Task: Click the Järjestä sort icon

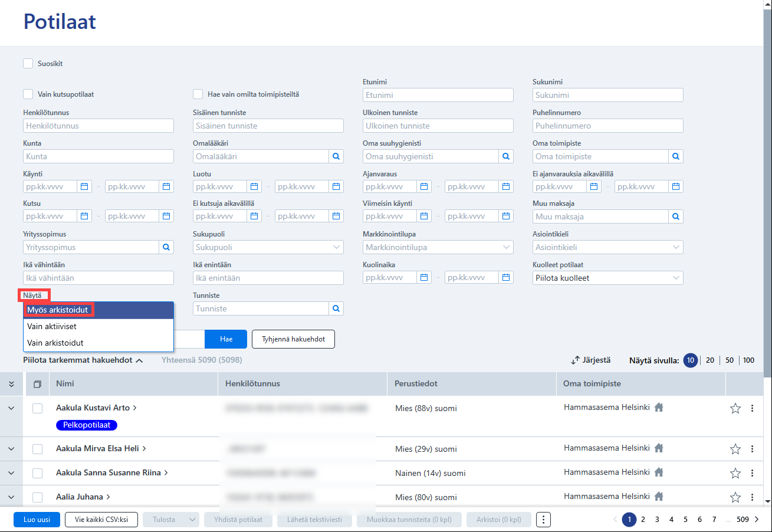Action: click(x=576, y=360)
